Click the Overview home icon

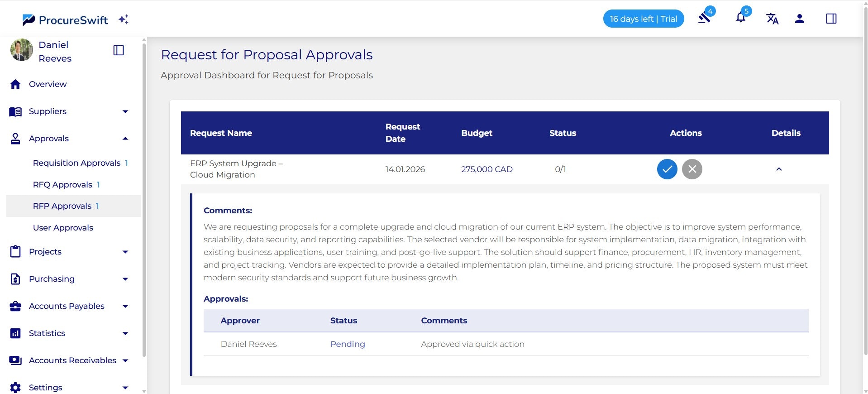15,84
